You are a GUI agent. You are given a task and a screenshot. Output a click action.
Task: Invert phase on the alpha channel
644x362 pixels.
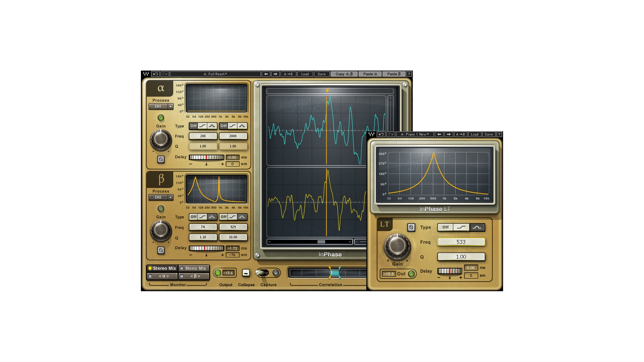tap(161, 159)
